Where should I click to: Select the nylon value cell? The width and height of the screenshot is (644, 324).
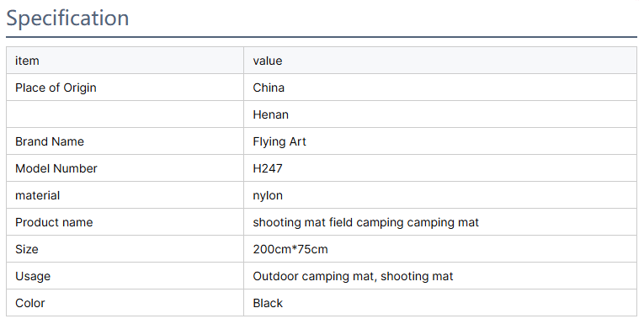click(x=440, y=195)
